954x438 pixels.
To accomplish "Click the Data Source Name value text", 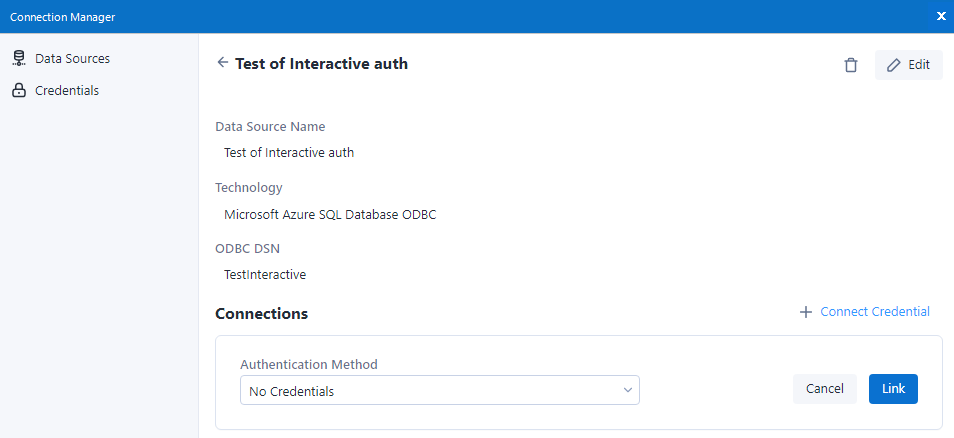I will click(289, 153).
